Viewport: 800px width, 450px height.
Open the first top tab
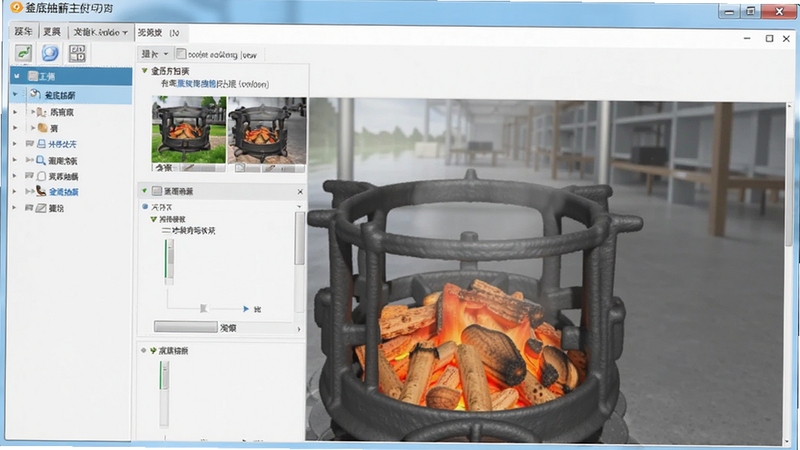(x=23, y=32)
